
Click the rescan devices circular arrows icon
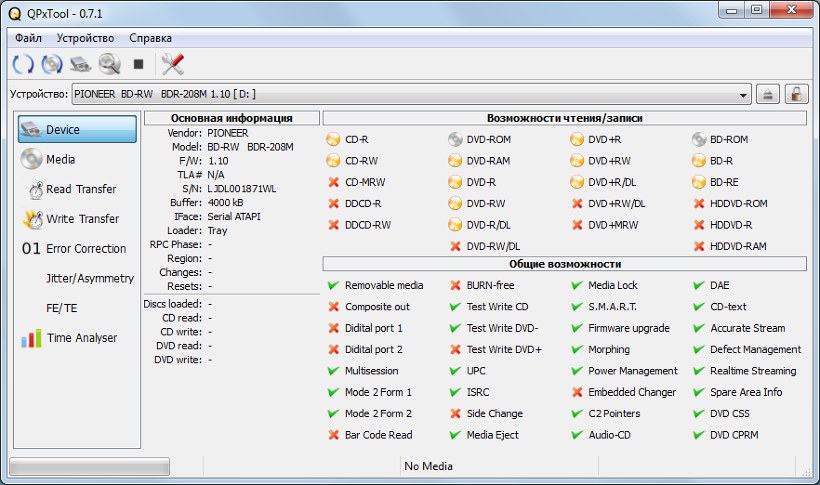(x=22, y=64)
